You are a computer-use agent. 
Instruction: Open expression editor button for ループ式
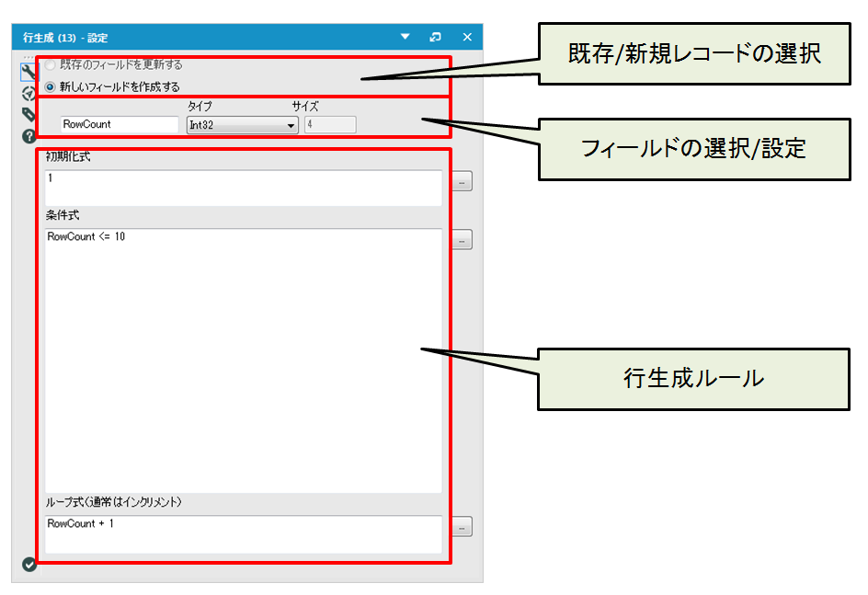(x=462, y=527)
